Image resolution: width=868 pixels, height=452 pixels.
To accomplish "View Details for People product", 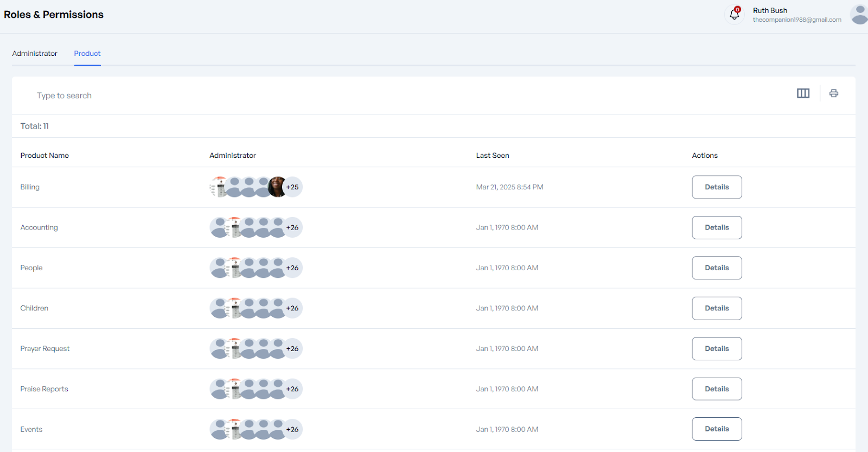I will (x=717, y=268).
